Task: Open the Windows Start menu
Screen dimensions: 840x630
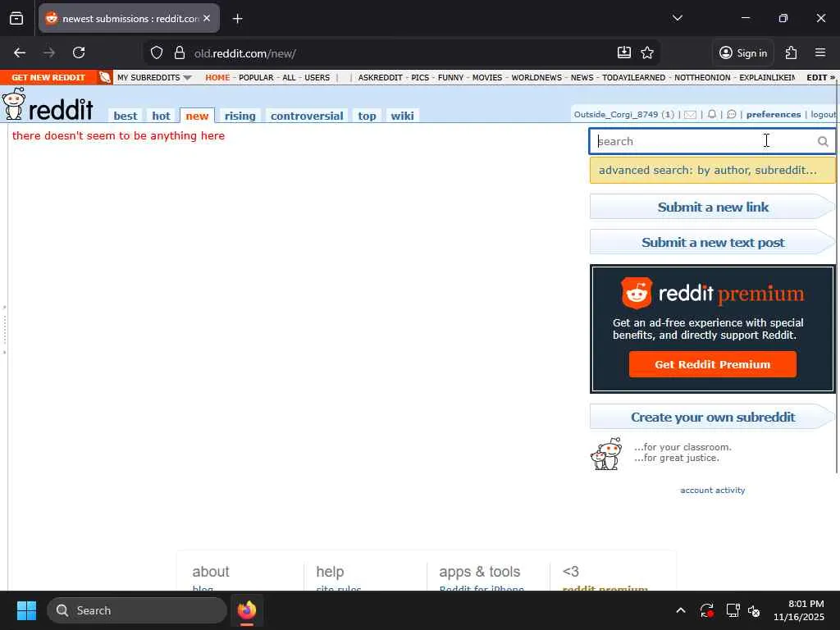Action: coord(26,610)
